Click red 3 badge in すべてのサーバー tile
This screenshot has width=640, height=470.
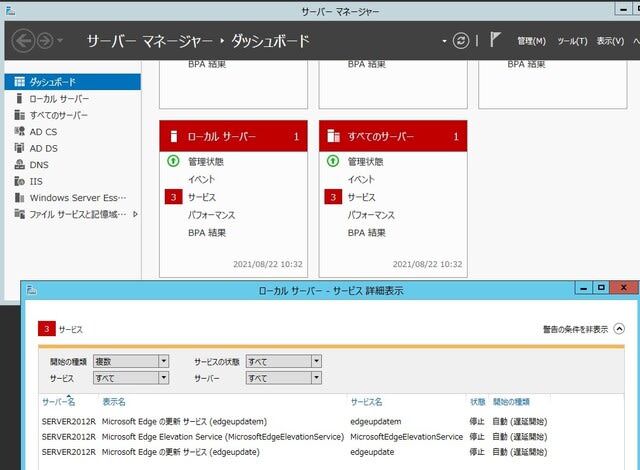pyautogui.click(x=333, y=197)
